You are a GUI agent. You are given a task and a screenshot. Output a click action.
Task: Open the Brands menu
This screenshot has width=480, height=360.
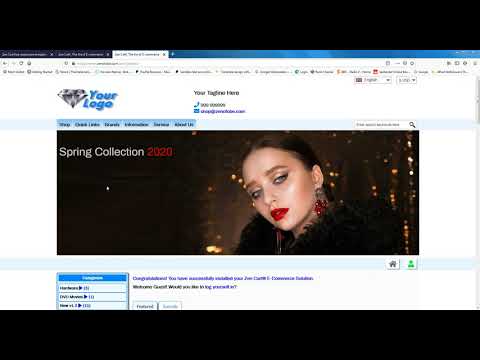coord(112,124)
